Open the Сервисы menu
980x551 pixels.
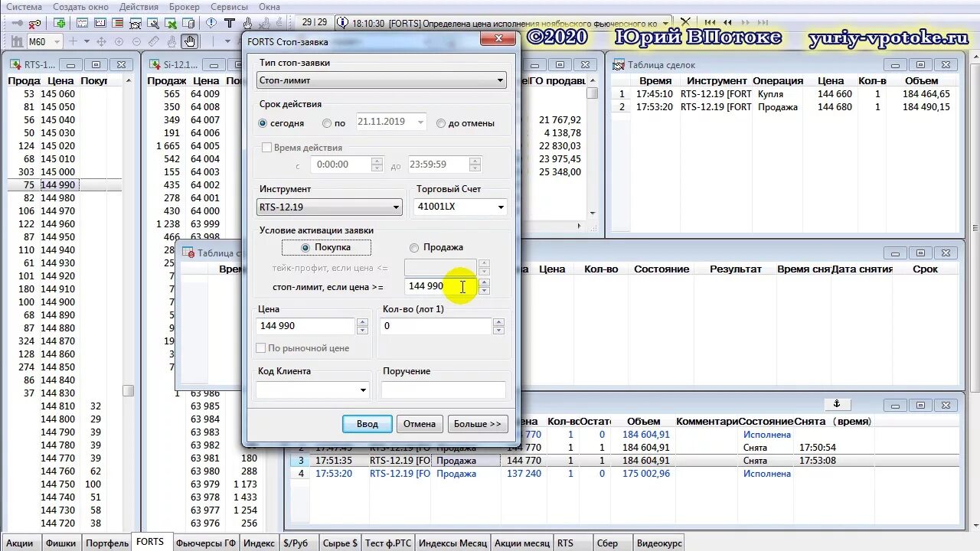coord(229,6)
